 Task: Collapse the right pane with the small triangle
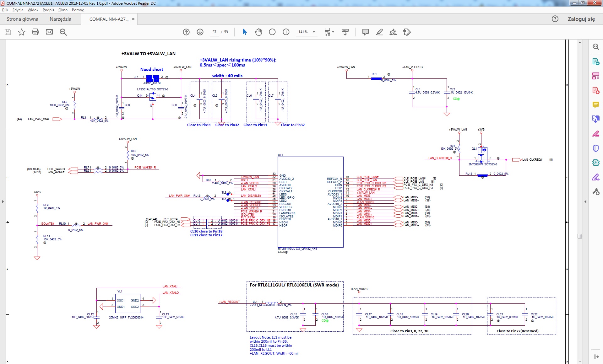coord(585,201)
